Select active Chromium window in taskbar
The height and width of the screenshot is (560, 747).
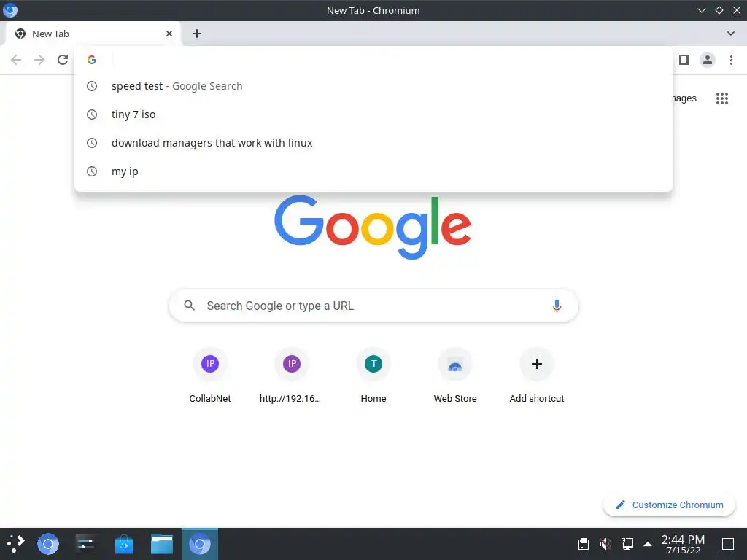(x=200, y=544)
